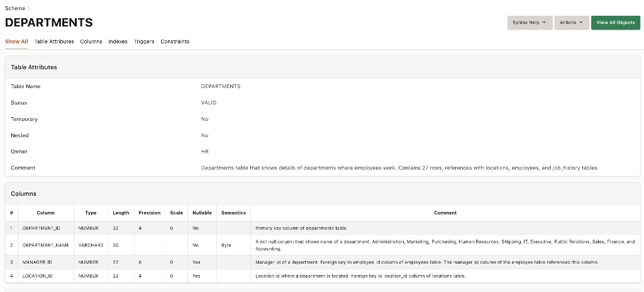Click the DEPARTMENT_NAME comment listing departments
The height and width of the screenshot is (292, 644).
(445, 245)
